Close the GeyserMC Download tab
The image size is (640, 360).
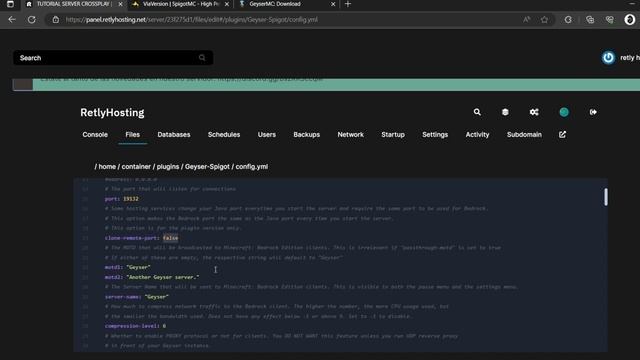333,4
